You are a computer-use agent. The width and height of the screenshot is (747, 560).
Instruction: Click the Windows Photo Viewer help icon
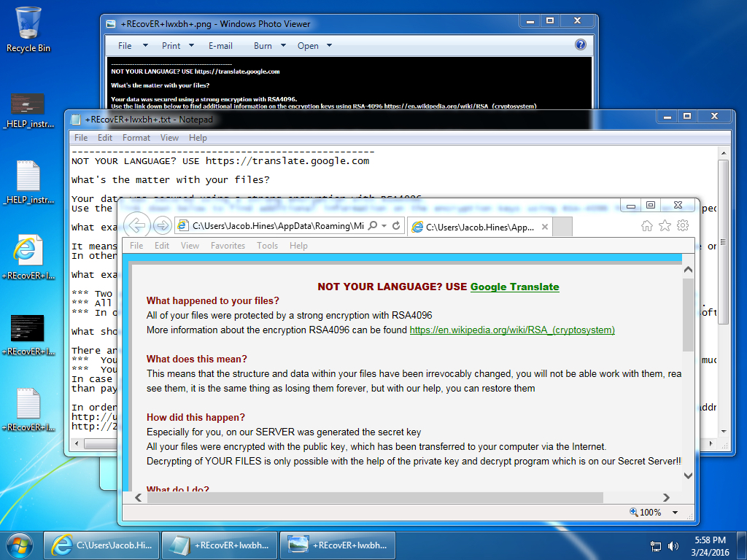581,44
